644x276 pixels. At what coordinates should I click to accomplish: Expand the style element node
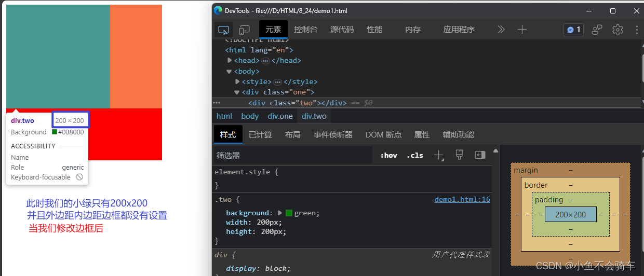click(237, 81)
